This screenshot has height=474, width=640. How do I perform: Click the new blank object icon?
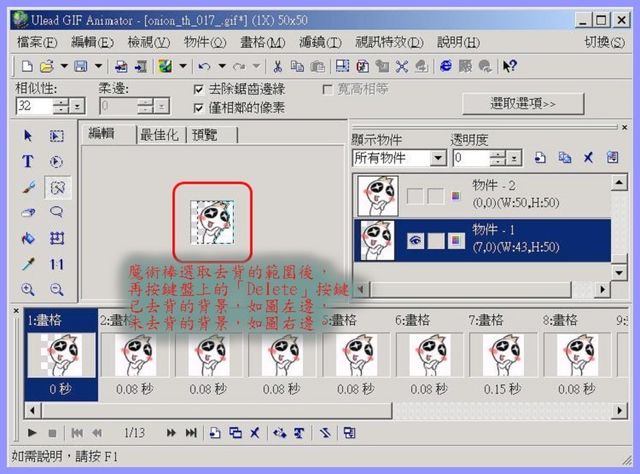click(x=540, y=158)
